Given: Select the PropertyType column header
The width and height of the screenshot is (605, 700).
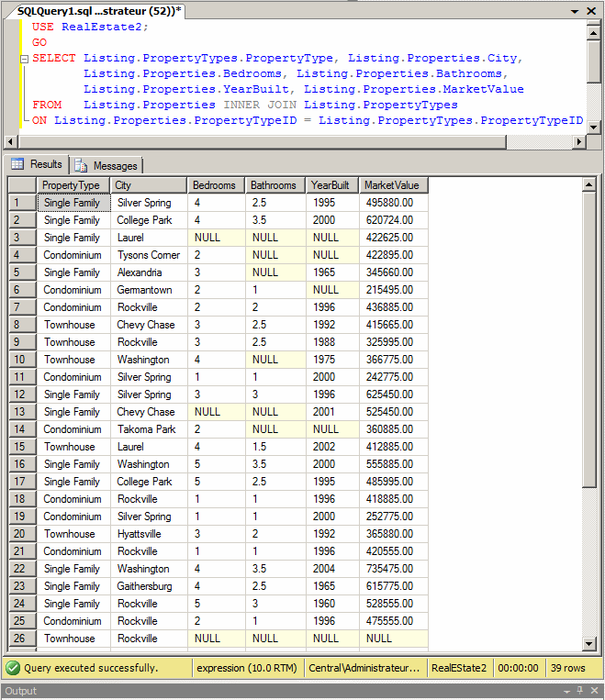Looking at the screenshot, I should coord(73,185).
